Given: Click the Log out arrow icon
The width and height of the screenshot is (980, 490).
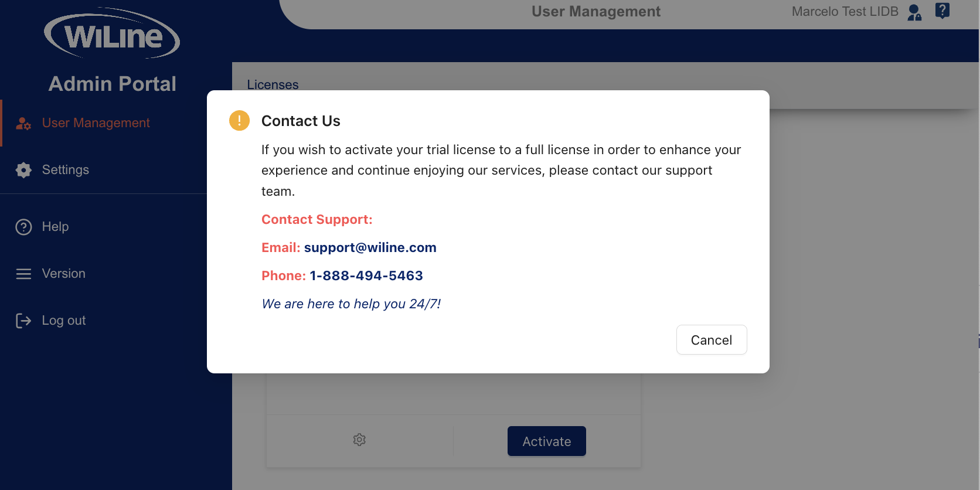Looking at the screenshot, I should tap(23, 321).
